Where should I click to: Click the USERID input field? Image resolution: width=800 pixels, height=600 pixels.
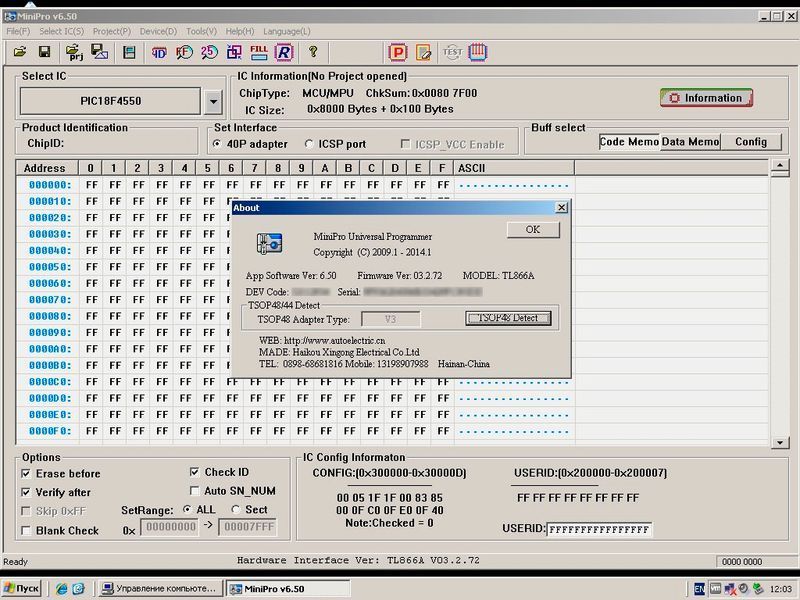pyautogui.click(x=599, y=530)
